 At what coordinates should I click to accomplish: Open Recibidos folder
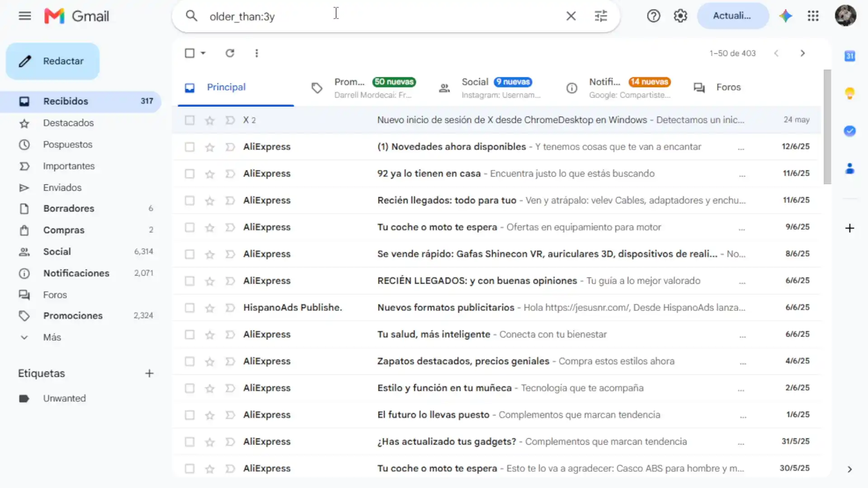pos(80,101)
